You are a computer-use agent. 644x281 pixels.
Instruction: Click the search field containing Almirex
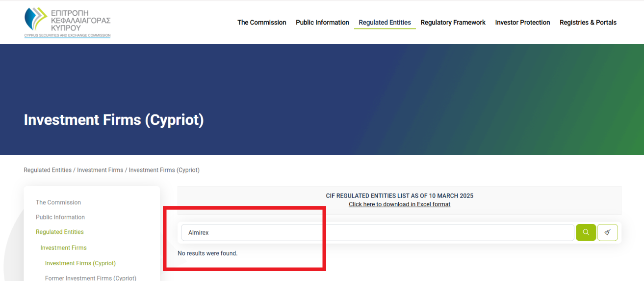tap(378, 232)
